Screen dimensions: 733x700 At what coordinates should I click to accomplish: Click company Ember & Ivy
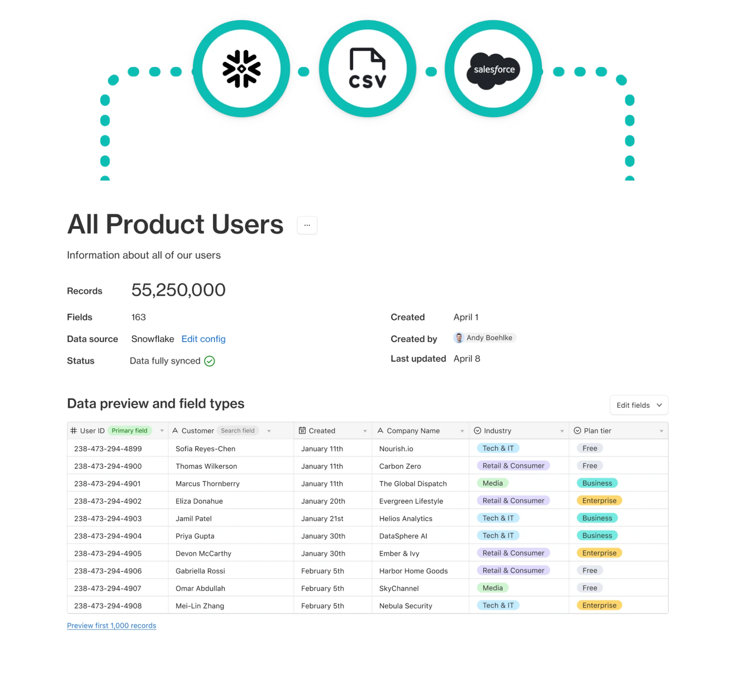pos(399,553)
